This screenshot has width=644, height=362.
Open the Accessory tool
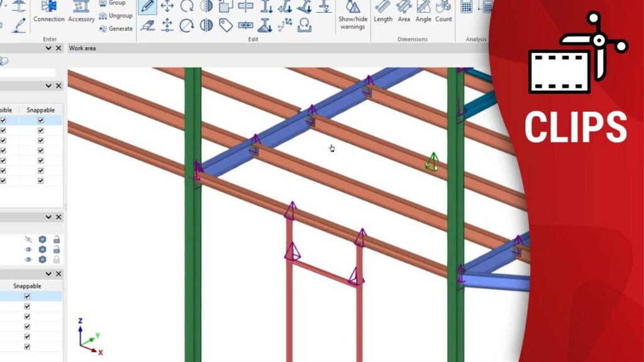[81, 11]
